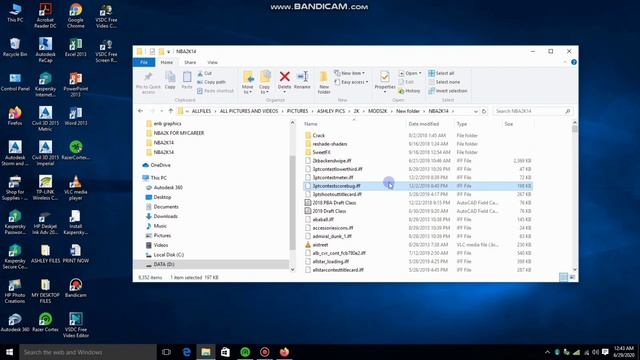Screen dimensions: 640x360
Task: Switch to the Home ribbon tab
Action: click(167, 62)
